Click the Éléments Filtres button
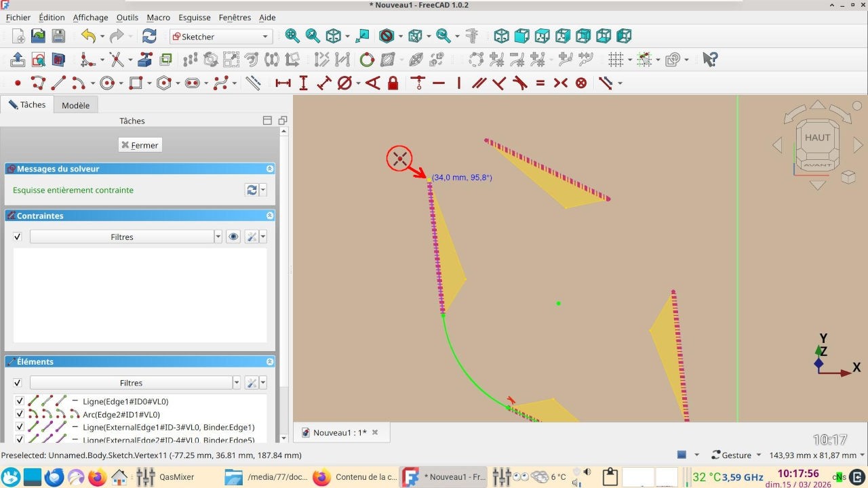Viewport: 868px width, 488px height. coord(132,383)
